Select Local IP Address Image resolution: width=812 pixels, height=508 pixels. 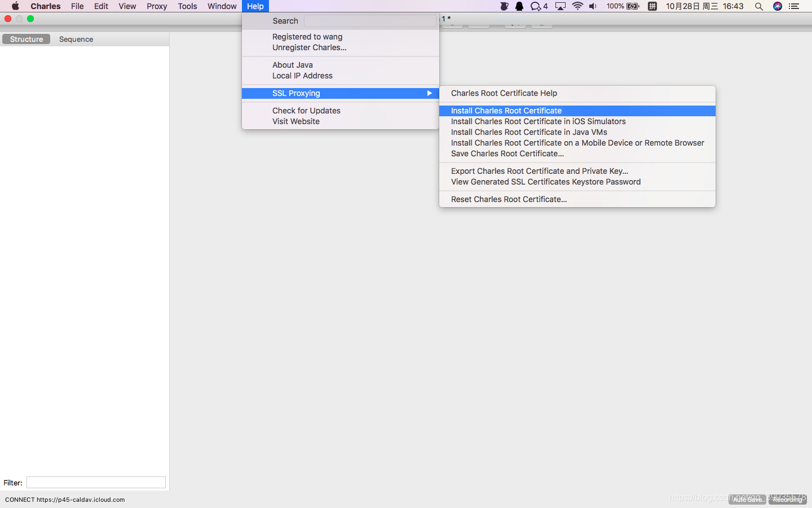[341, 76]
